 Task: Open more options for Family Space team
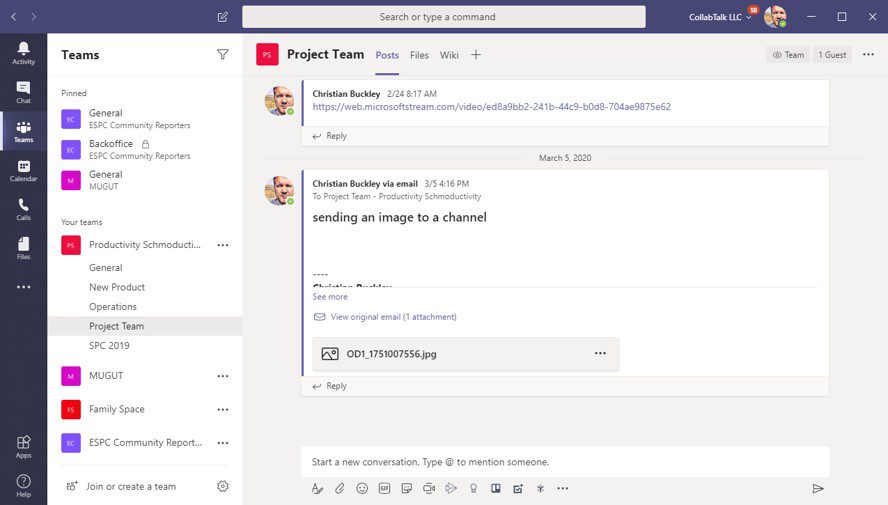[223, 409]
